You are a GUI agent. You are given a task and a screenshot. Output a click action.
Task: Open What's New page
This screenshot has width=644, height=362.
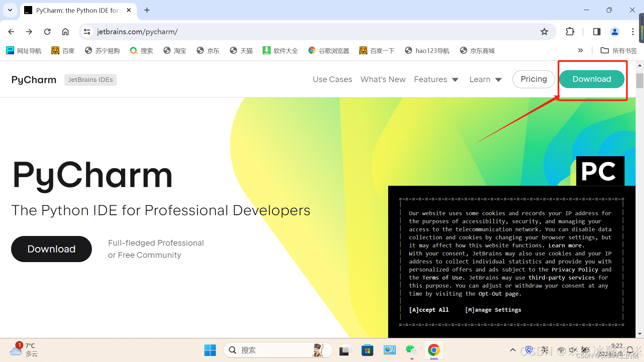383,79
